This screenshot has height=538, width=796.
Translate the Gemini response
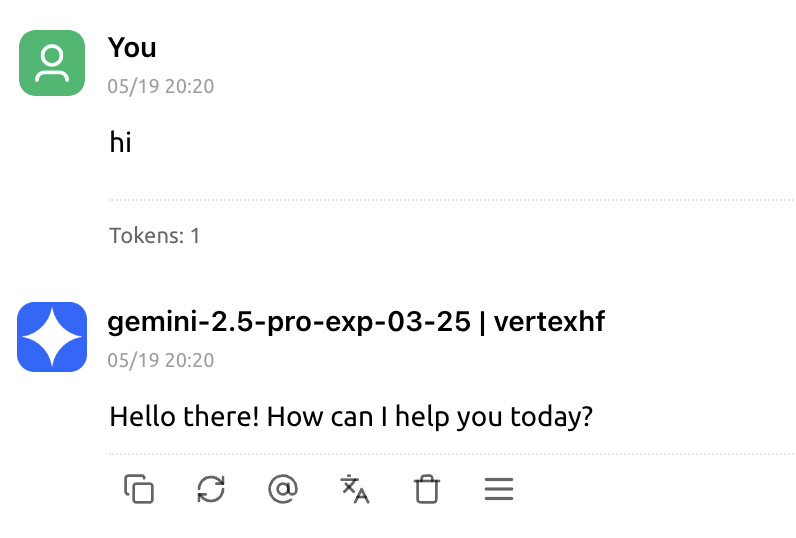click(355, 489)
